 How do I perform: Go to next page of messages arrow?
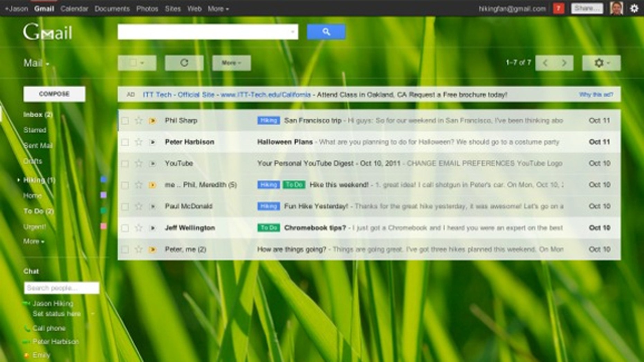[x=564, y=63]
